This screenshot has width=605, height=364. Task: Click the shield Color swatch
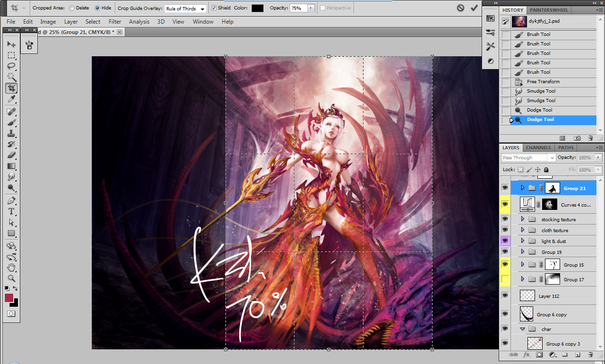tap(258, 8)
